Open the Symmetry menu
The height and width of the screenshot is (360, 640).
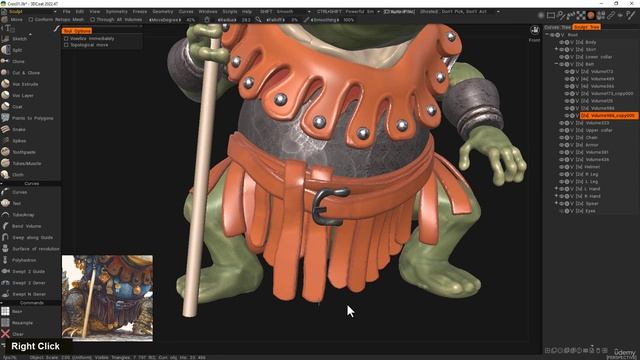(116, 11)
